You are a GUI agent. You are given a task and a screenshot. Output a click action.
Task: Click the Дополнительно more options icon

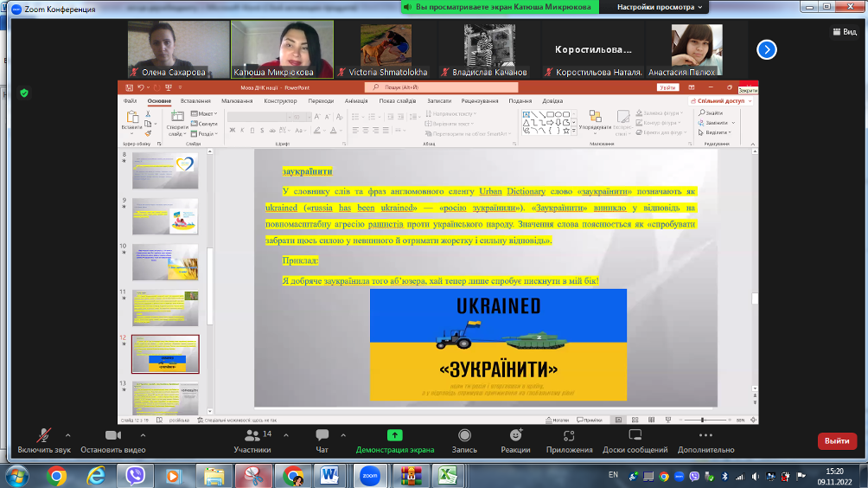pyautogui.click(x=705, y=440)
